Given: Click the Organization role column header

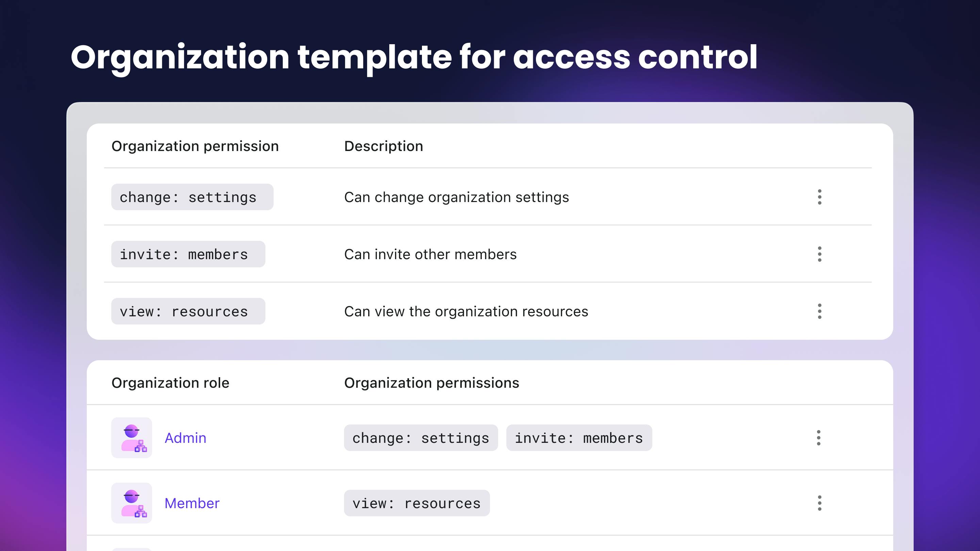Looking at the screenshot, I should coord(170,383).
